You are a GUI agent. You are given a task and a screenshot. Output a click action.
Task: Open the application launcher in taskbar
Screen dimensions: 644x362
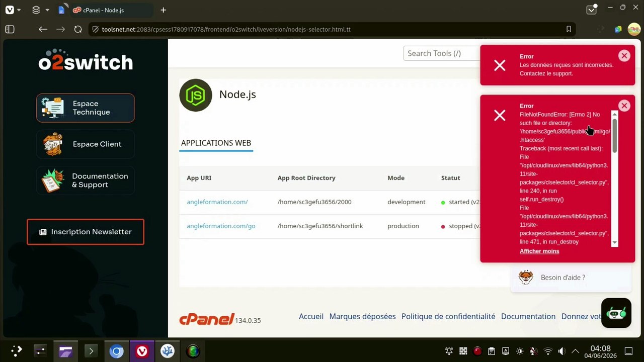(16, 351)
